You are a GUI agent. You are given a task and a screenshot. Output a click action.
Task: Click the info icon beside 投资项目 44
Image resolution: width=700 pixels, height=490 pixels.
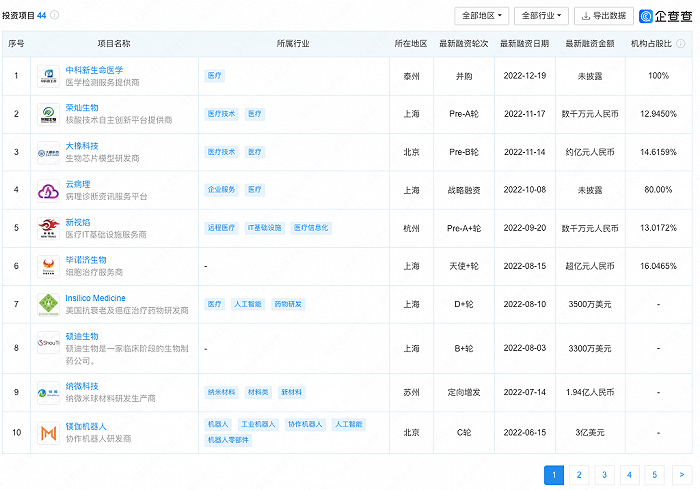[x=55, y=16]
